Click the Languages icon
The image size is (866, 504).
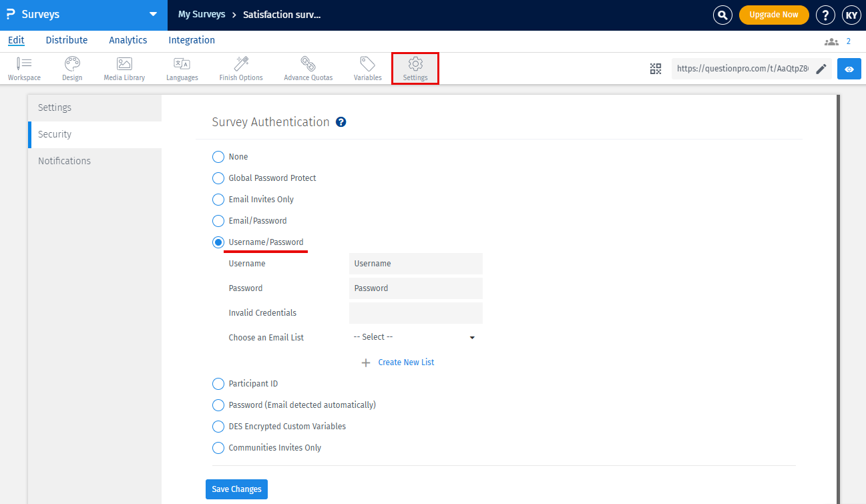pyautogui.click(x=182, y=67)
